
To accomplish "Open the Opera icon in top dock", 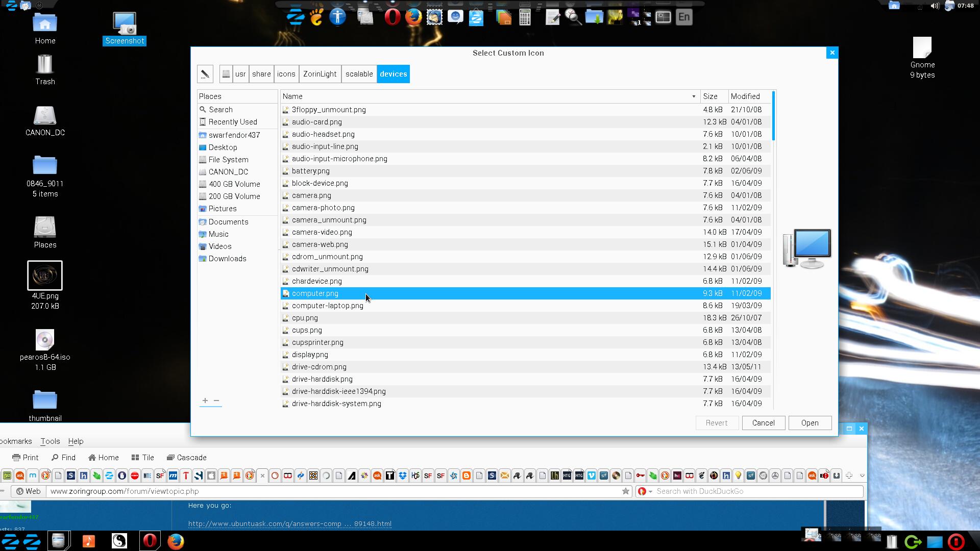I will tap(392, 17).
